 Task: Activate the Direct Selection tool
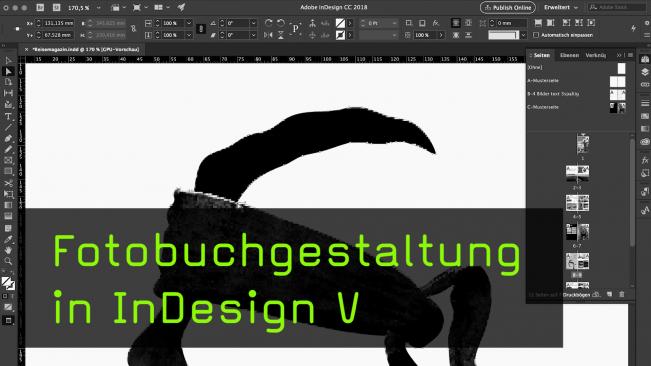click(8, 71)
